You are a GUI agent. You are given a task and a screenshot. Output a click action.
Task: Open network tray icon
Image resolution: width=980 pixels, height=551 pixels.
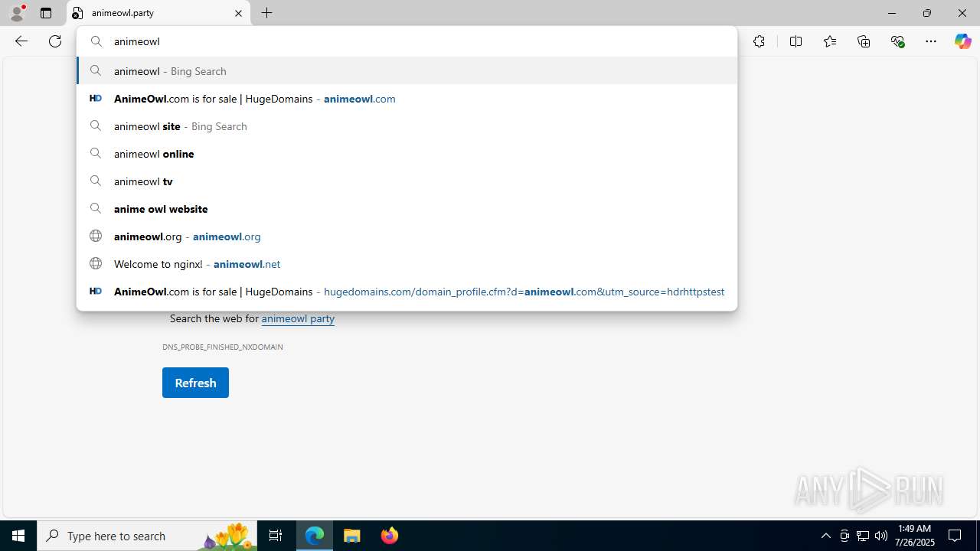pyautogui.click(x=863, y=536)
